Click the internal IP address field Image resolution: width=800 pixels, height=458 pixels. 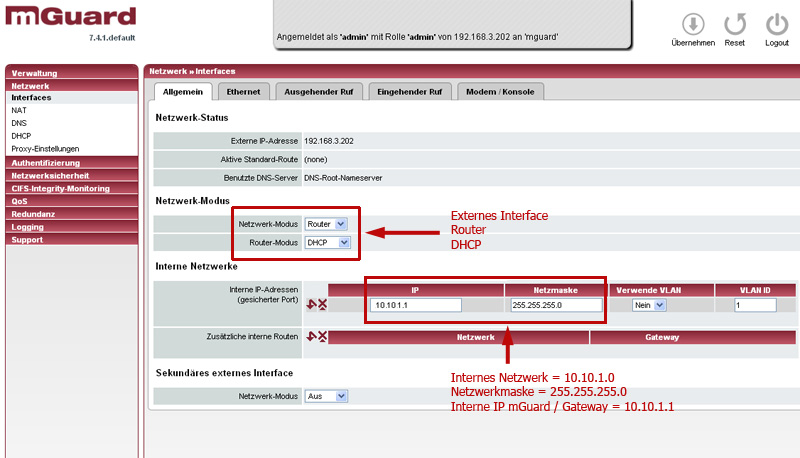point(415,306)
